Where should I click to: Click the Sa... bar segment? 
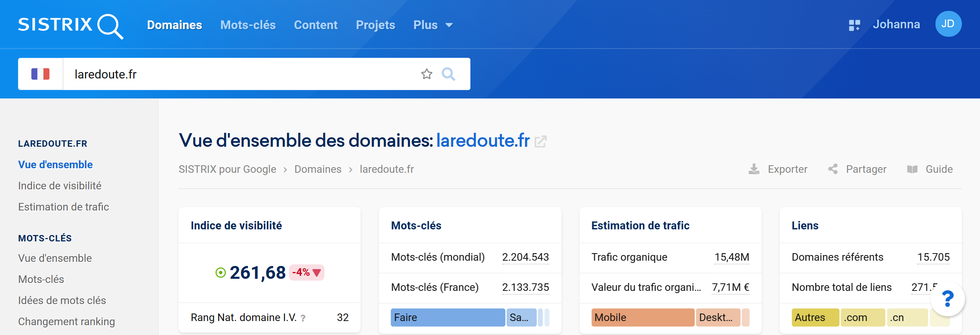click(x=522, y=318)
